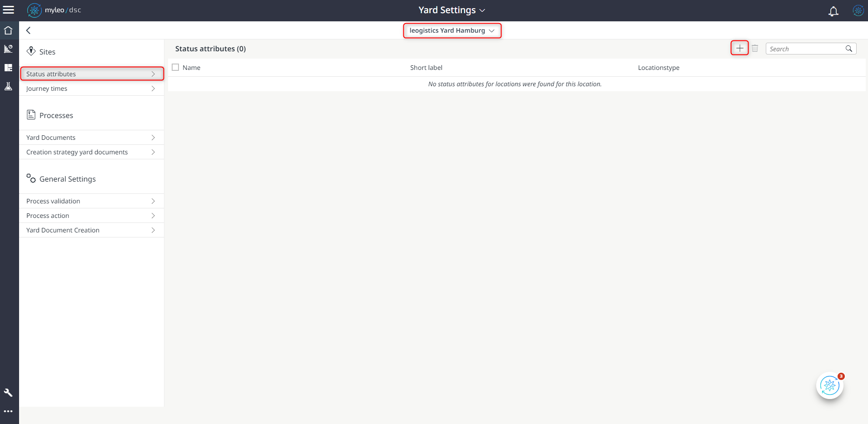Sort by Locationstype column header

[659, 68]
